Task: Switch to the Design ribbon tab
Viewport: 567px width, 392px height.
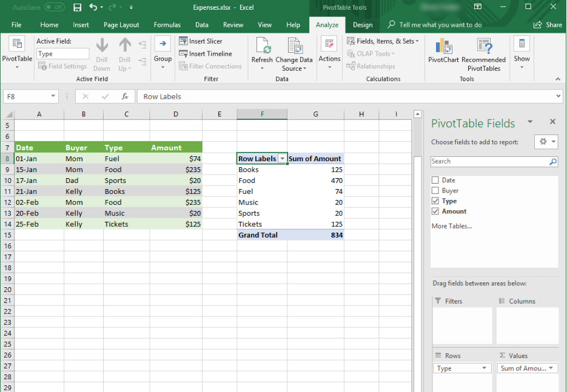Action: [363, 25]
